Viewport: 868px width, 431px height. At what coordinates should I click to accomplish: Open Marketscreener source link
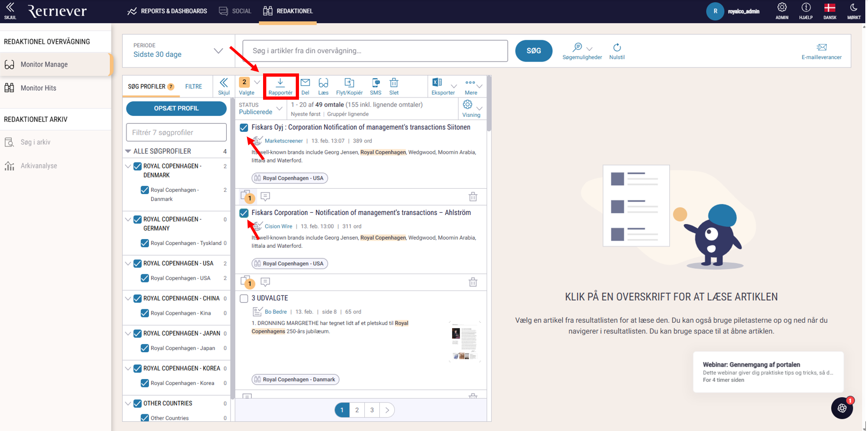[x=283, y=141]
